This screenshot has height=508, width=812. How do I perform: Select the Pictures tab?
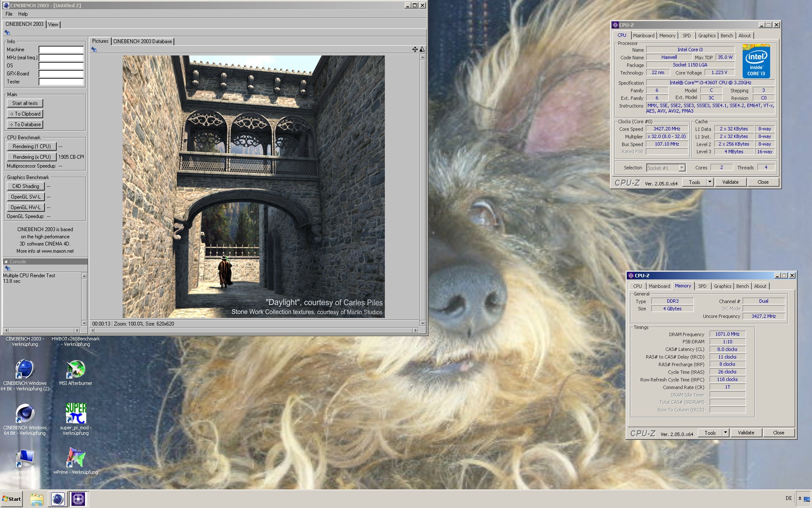coord(100,41)
